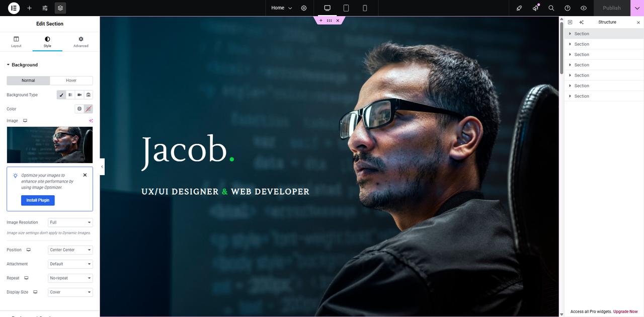Expand the first Section in Structure tree
Screen dimensions: 644x317
click(570, 34)
